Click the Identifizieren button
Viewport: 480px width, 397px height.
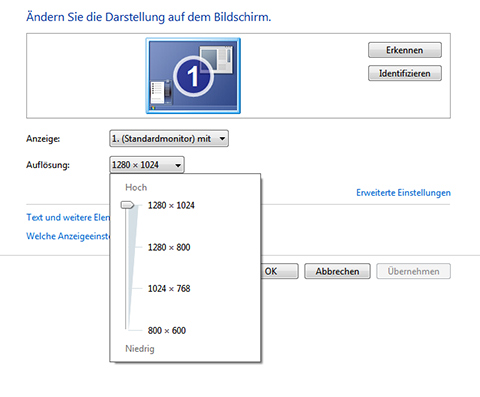click(405, 73)
